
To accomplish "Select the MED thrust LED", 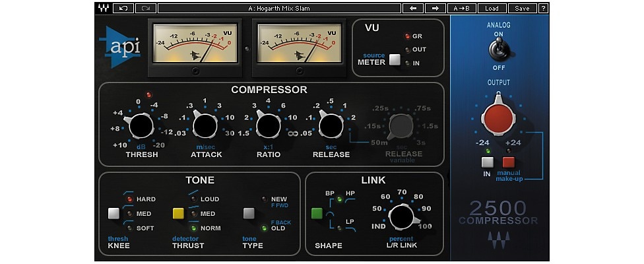I will 194,213.
